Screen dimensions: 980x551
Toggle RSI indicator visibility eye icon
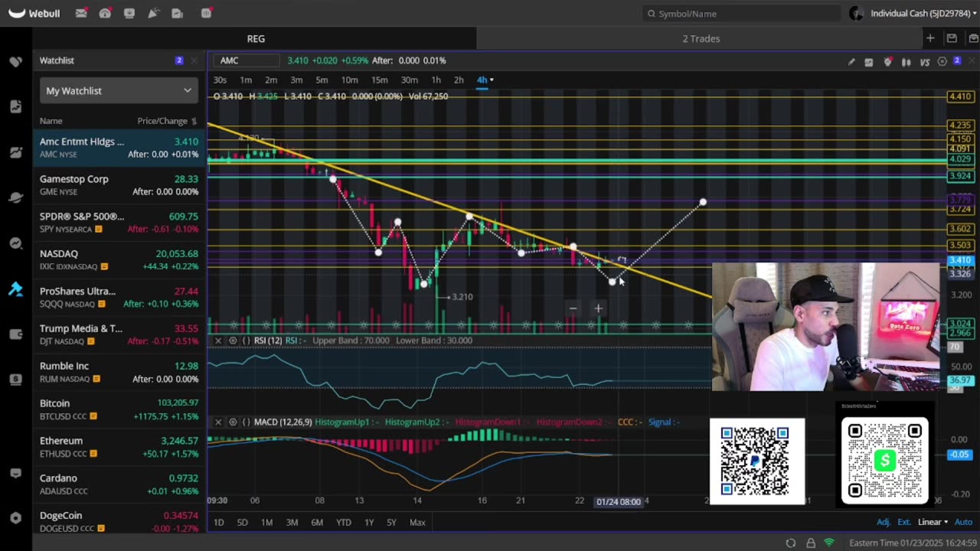(x=232, y=341)
